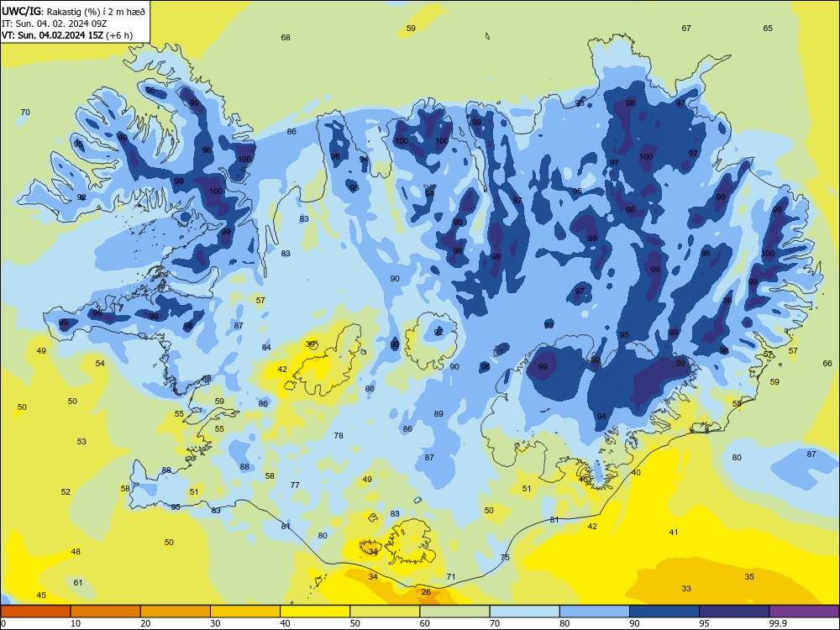The width and height of the screenshot is (840, 630).
Task: Click the humidity value 71 on the map
Action: click(451, 577)
